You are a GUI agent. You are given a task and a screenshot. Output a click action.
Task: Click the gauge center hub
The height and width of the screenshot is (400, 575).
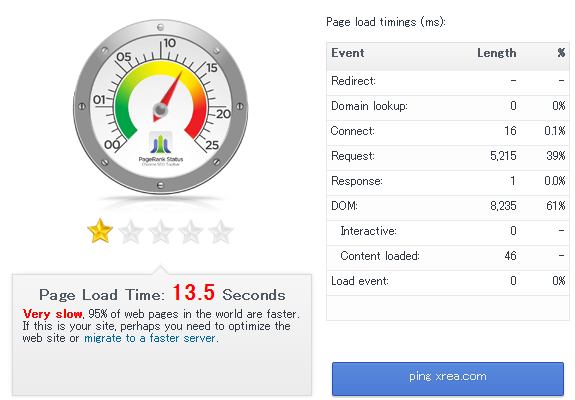[x=160, y=109]
